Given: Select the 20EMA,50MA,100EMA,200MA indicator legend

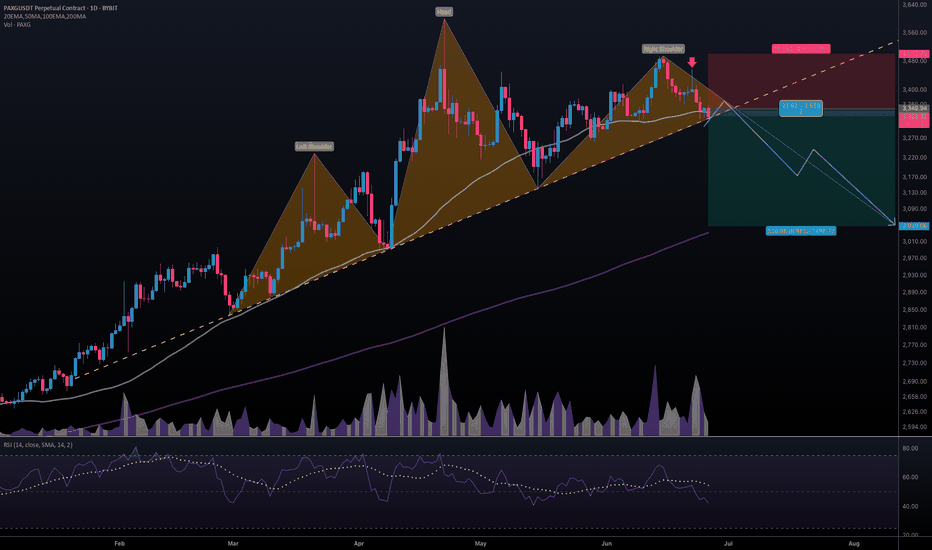Looking at the screenshot, I should pos(45,17).
